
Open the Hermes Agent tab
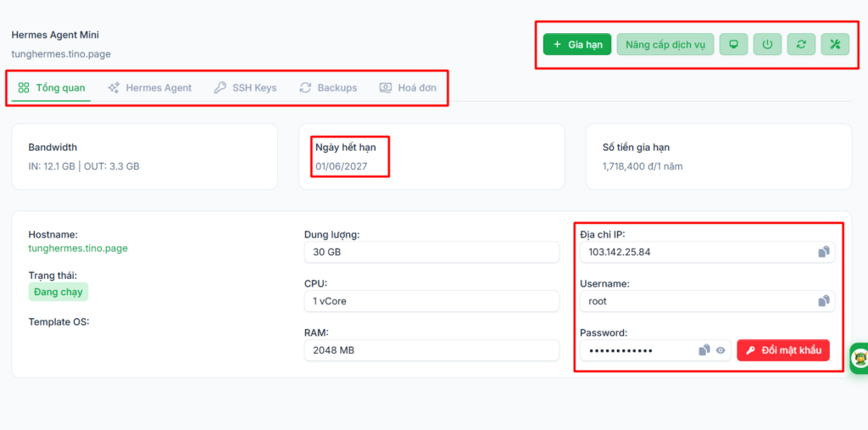(149, 87)
